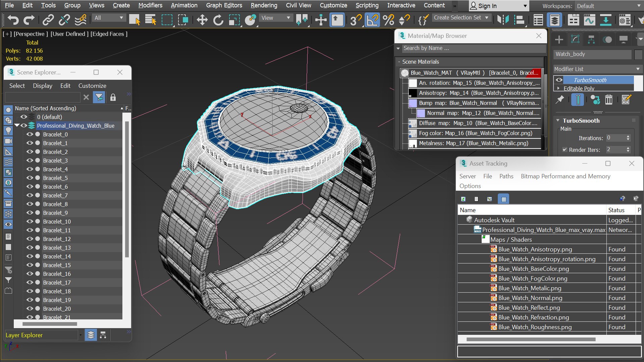The height and width of the screenshot is (362, 644).
Task: Hide the Professional_Diving_Watch_Blue layer eye
Action: point(24,125)
